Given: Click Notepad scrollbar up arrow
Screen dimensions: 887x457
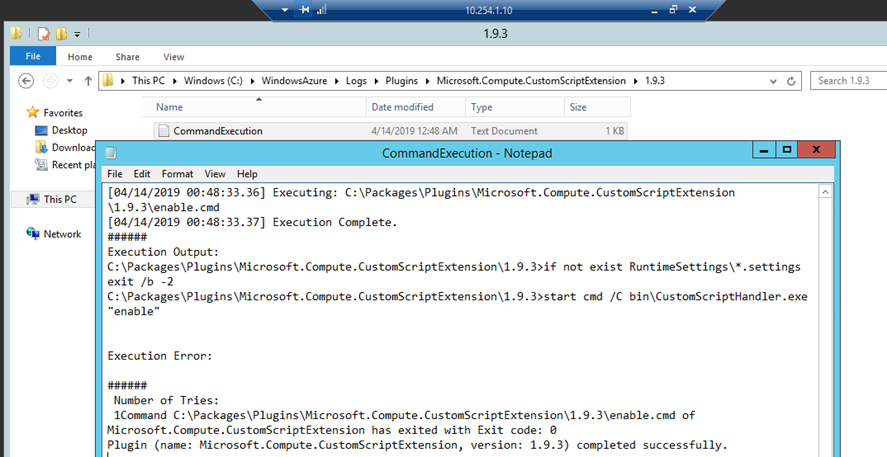Looking at the screenshot, I should [825, 192].
